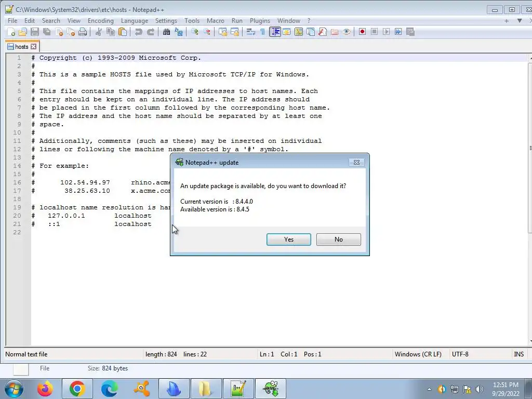Click the Stop recording macro icon

374,32
